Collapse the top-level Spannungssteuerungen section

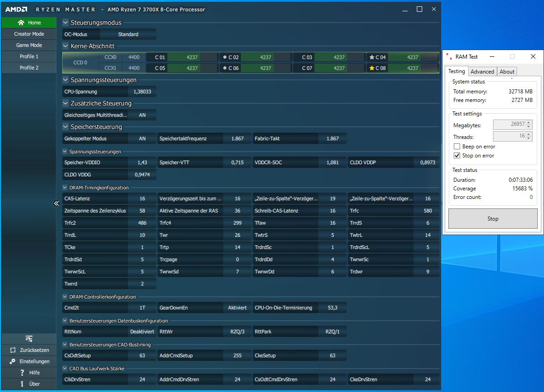pyautogui.click(x=66, y=80)
